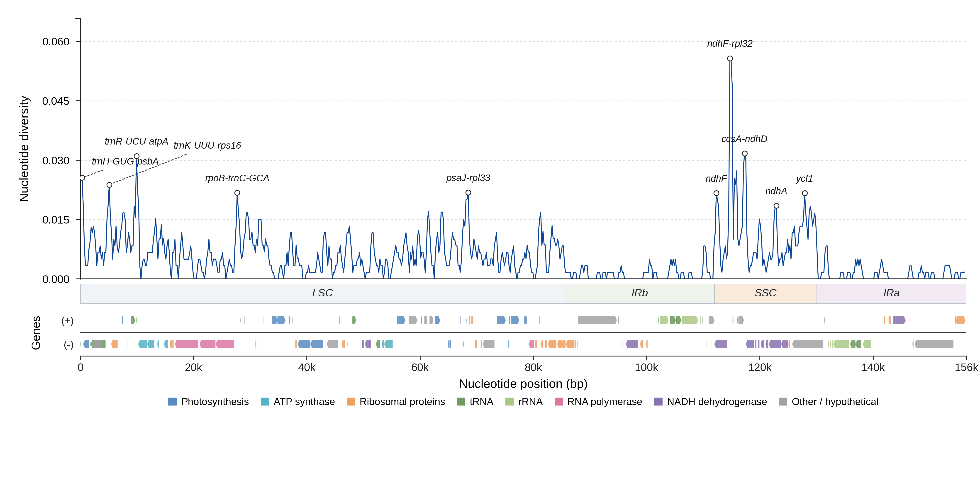
Task: Click the 'ndhF-rpl32' annotation label
Action: 730,44
